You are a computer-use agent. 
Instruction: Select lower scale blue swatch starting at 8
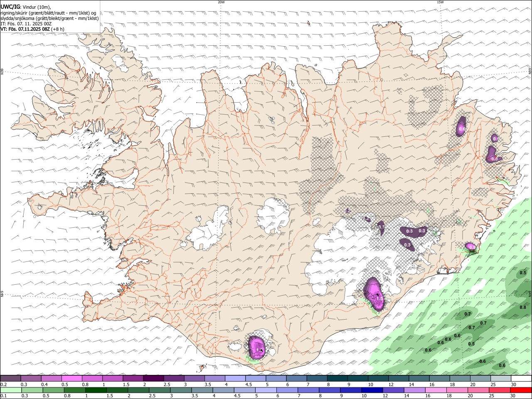click(329, 390)
